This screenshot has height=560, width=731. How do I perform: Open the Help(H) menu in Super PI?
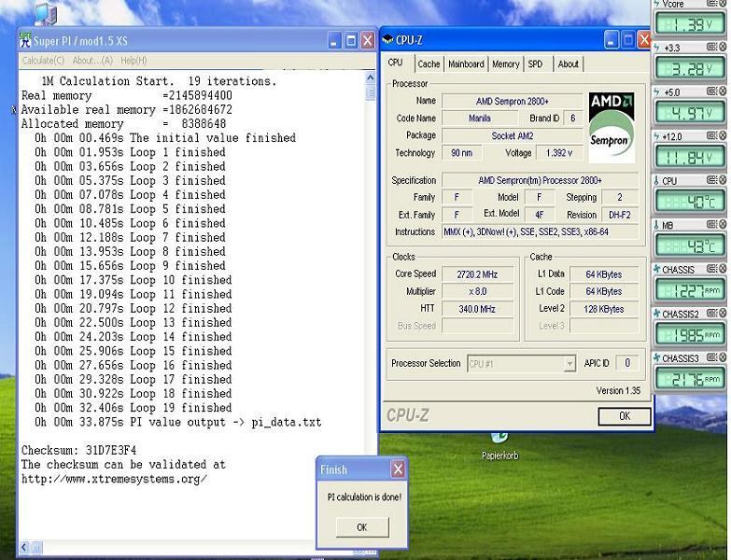coord(134,61)
